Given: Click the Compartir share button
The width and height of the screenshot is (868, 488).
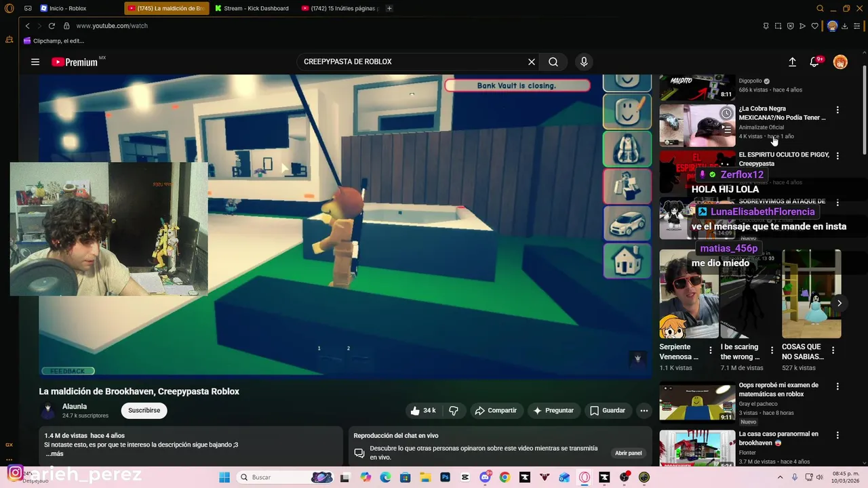Looking at the screenshot, I should click(496, 410).
